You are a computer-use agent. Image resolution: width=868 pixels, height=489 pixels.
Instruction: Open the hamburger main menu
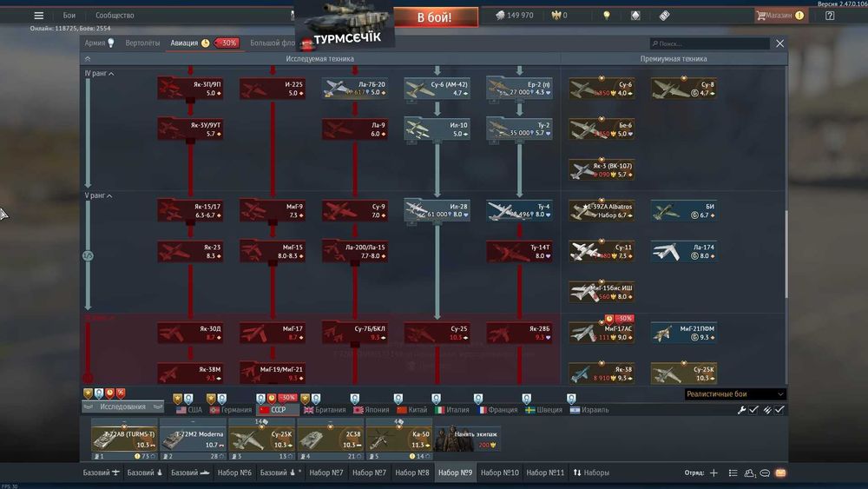[39, 16]
